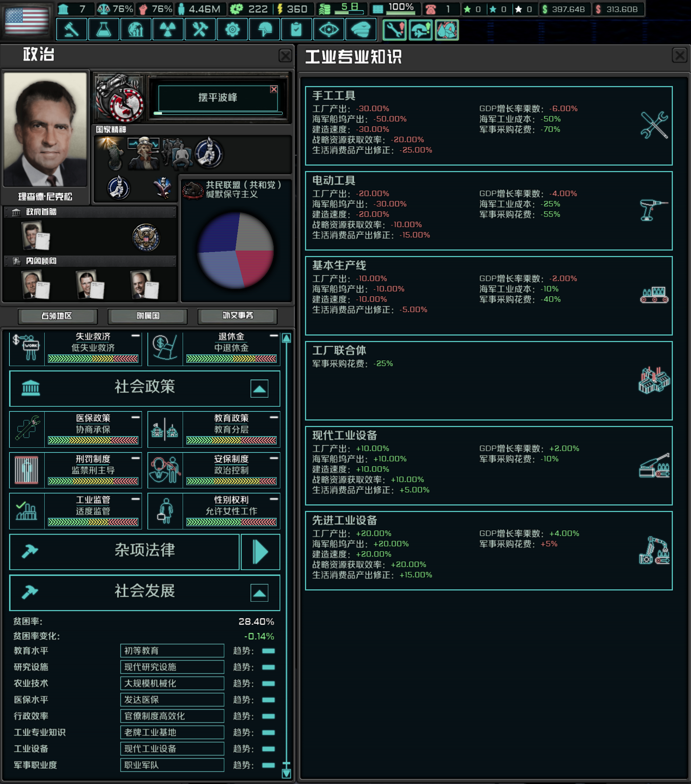691x784 pixels.
Task: Open the crossed hammer and wrench construction menu
Action: 200,29
